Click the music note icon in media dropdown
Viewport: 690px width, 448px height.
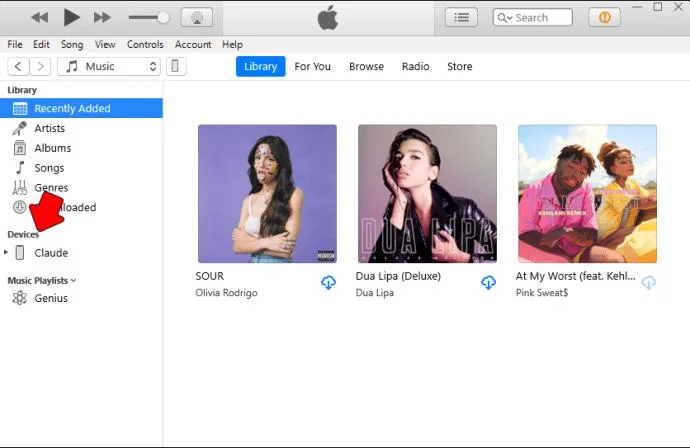pyautogui.click(x=72, y=66)
